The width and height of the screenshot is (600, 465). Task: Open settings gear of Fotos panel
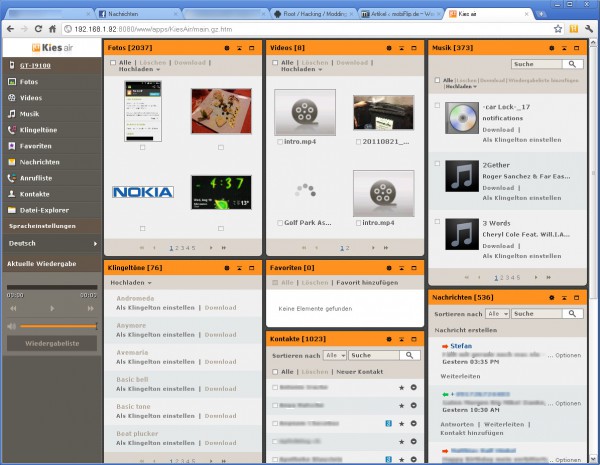click(227, 48)
